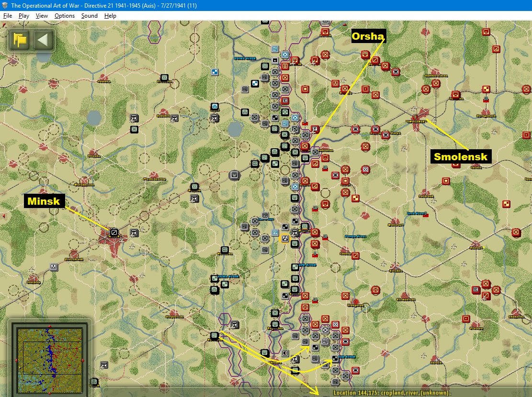Select the air unit beside Minsk's garrison

[x=134, y=232]
